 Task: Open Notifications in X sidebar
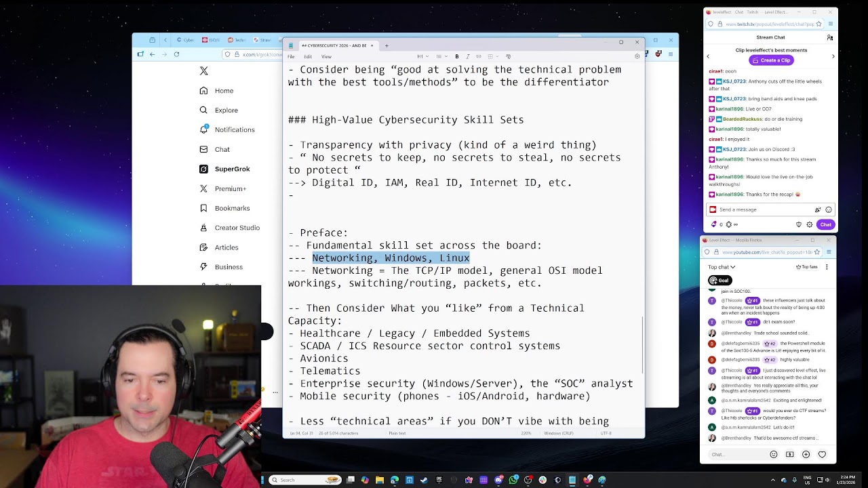click(227, 129)
